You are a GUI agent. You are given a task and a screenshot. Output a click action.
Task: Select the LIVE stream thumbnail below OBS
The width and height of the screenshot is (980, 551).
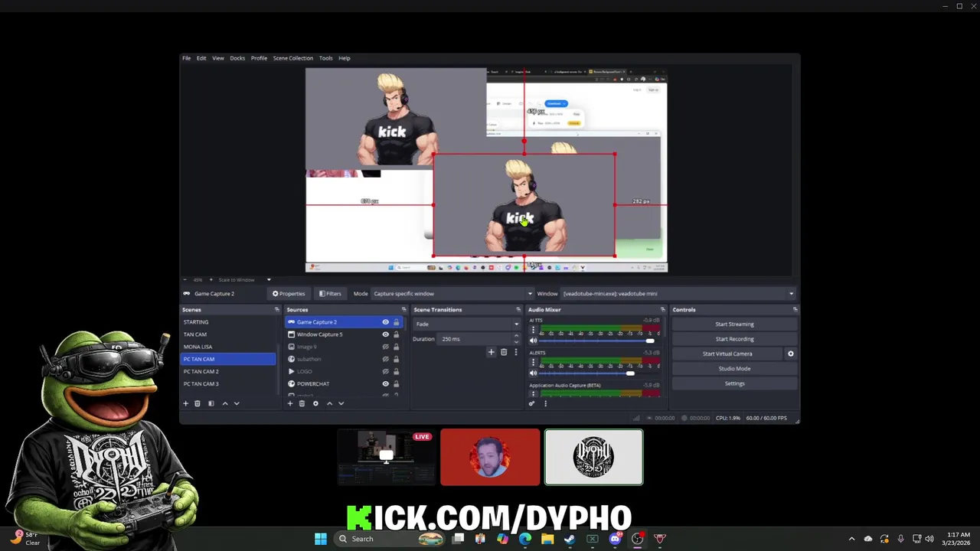[386, 457]
